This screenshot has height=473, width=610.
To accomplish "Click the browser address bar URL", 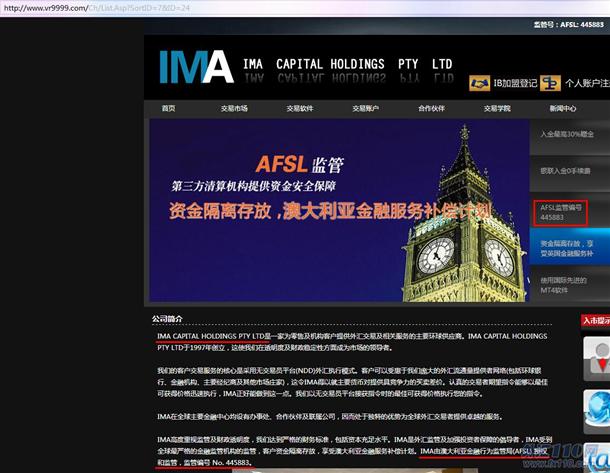I will [x=96, y=8].
